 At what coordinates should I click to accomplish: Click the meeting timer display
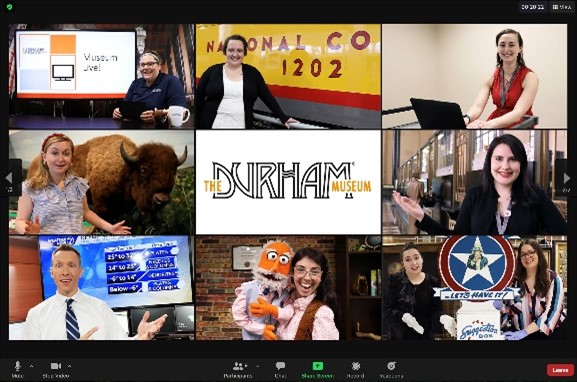[533, 7]
